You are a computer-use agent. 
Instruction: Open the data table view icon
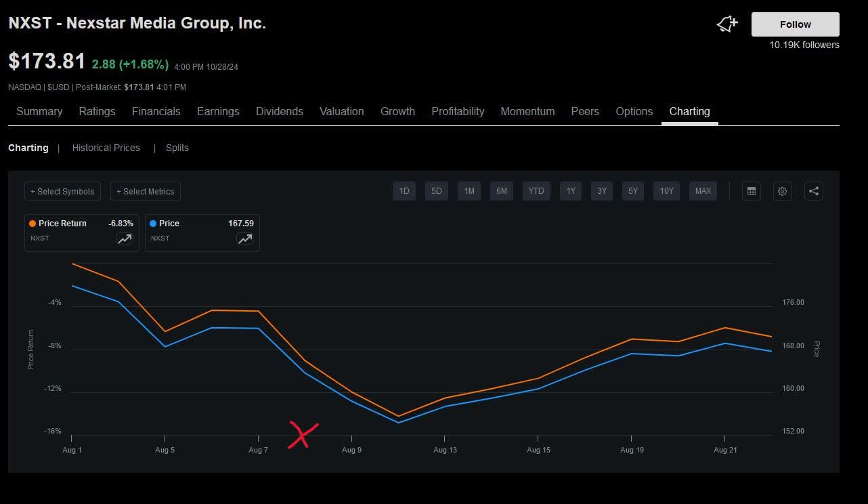coord(751,191)
